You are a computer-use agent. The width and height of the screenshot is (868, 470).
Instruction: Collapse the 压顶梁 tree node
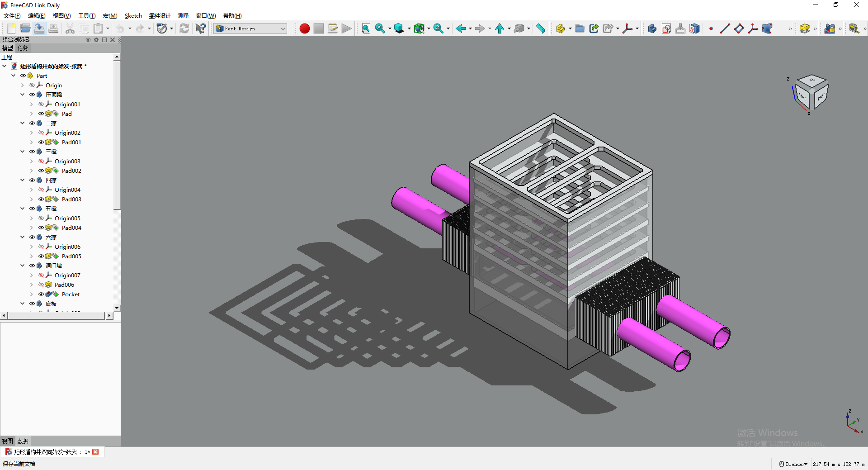point(22,95)
